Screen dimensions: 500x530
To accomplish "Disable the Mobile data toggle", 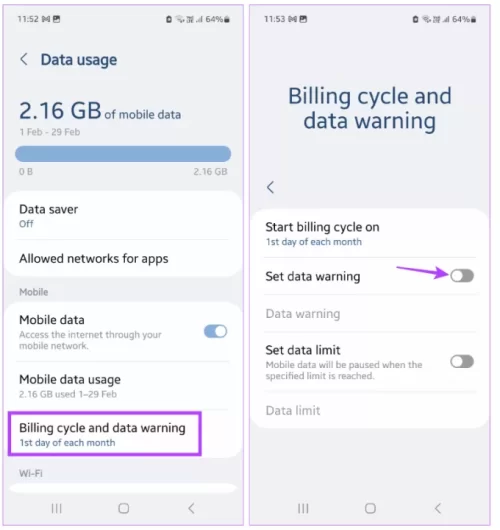I will [216, 331].
